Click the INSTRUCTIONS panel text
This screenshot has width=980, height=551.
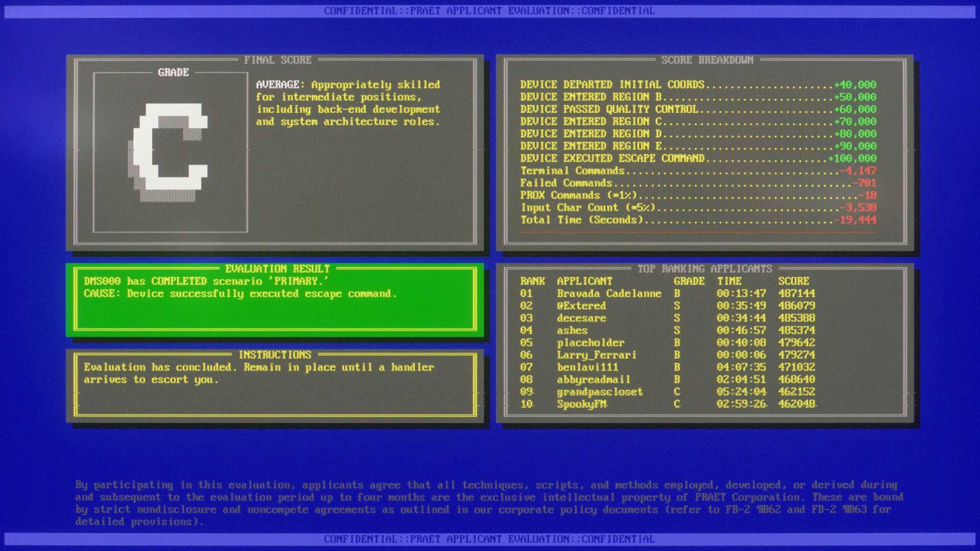[259, 373]
